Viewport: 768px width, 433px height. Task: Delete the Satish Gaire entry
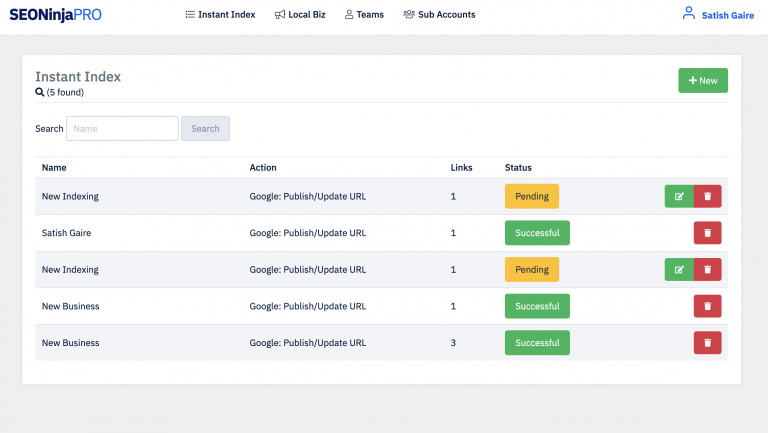[707, 233]
